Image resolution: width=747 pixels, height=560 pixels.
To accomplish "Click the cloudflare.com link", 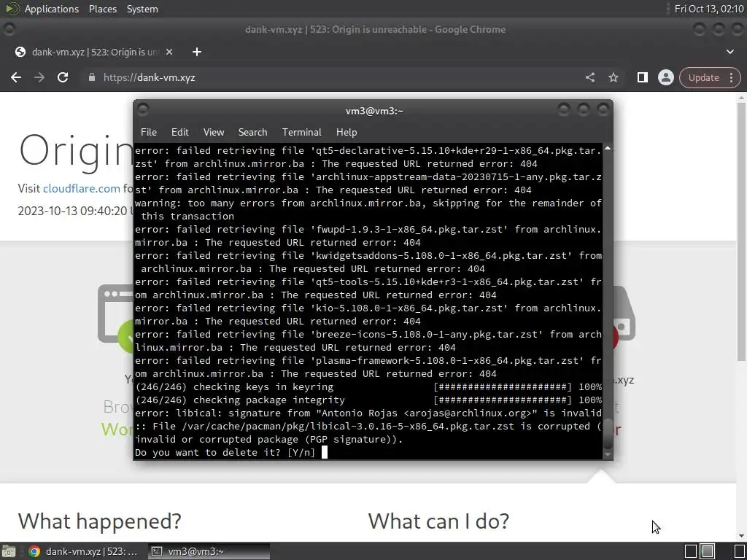I will pyautogui.click(x=82, y=188).
